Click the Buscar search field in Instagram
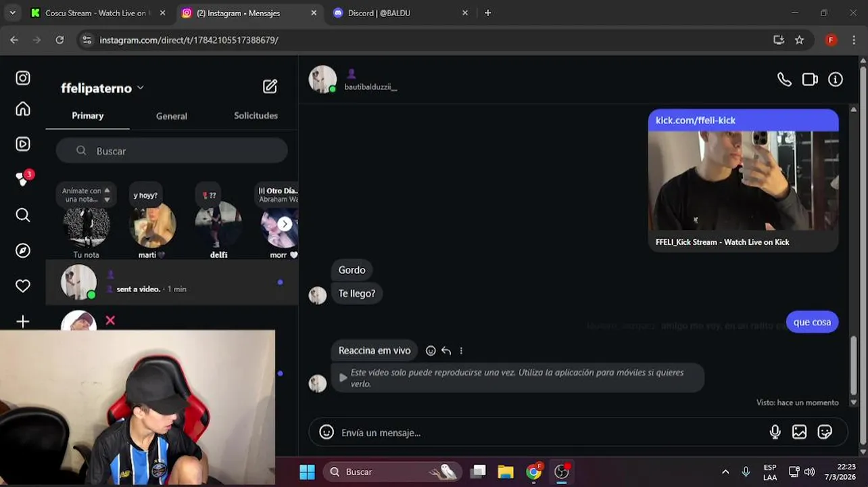 click(x=172, y=151)
